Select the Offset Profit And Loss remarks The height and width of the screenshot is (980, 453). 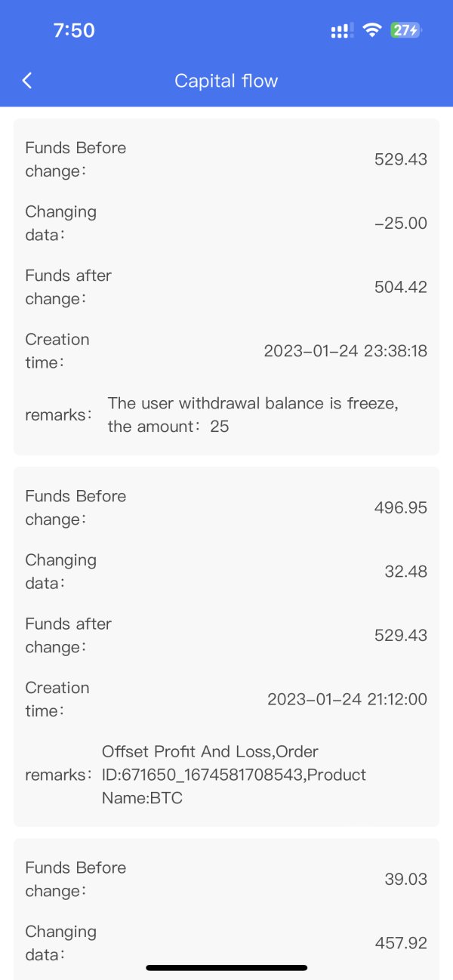[x=233, y=774]
